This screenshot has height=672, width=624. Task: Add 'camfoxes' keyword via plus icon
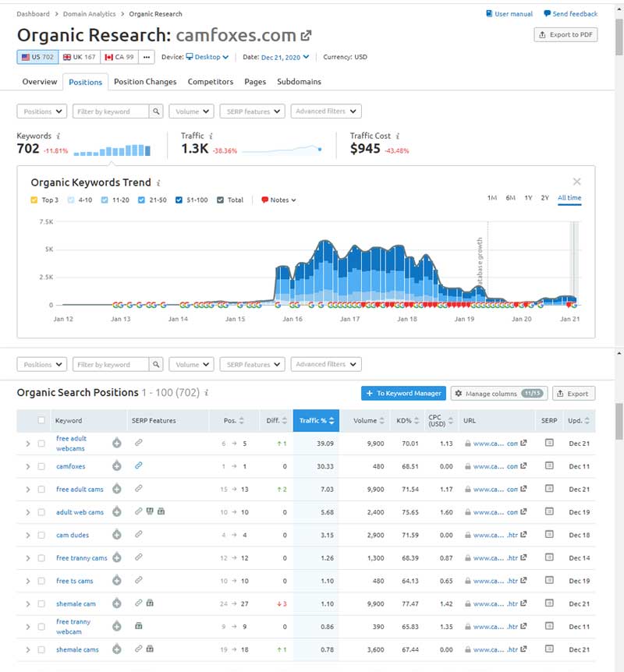[117, 466]
